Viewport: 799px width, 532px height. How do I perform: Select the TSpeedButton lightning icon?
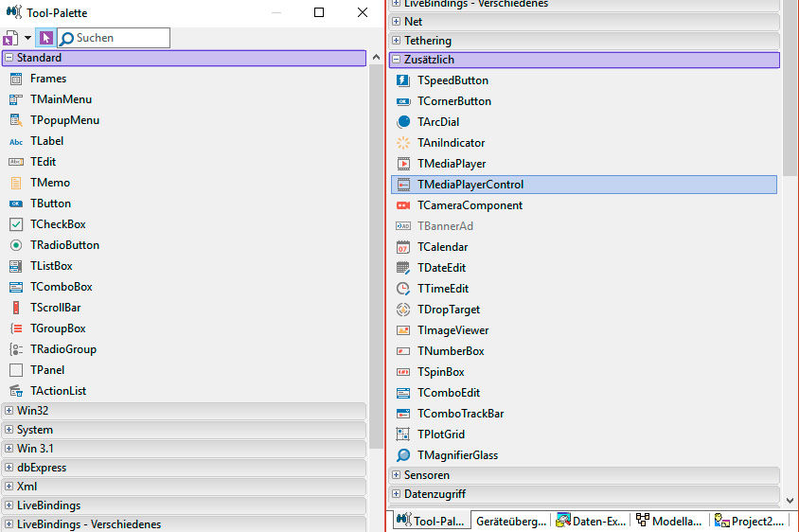[403, 80]
